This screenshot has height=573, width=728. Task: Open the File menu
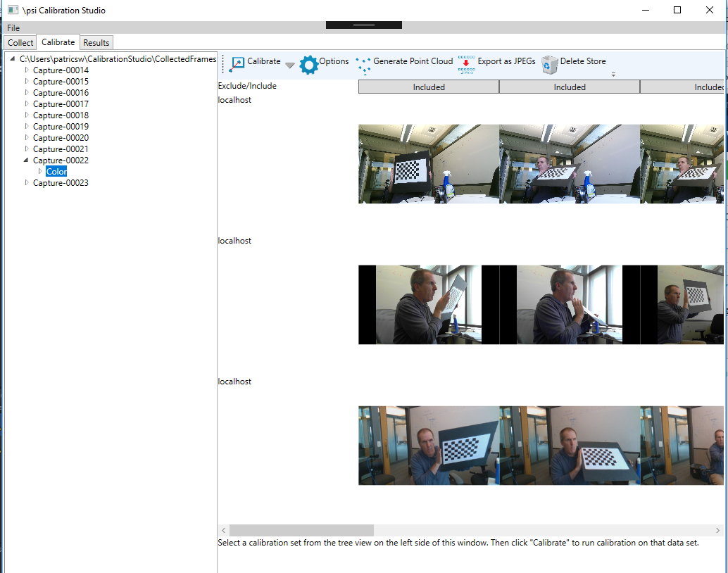click(x=13, y=28)
